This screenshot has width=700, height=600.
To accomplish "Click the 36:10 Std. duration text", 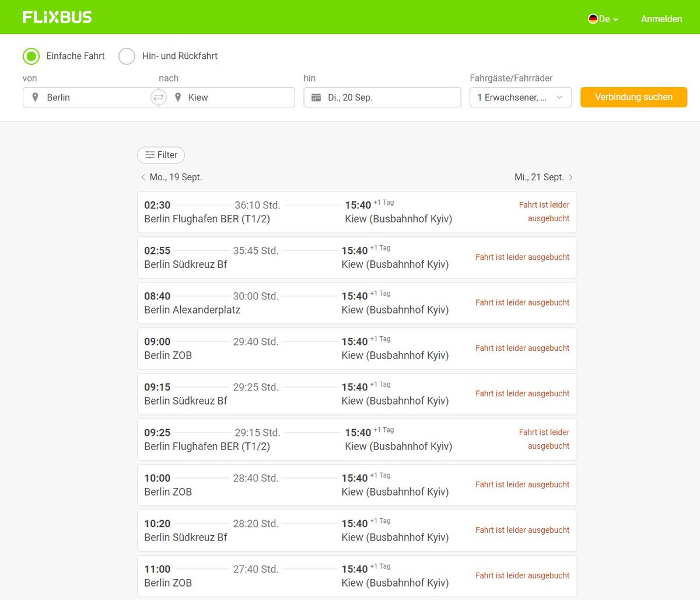I will pos(257,205).
